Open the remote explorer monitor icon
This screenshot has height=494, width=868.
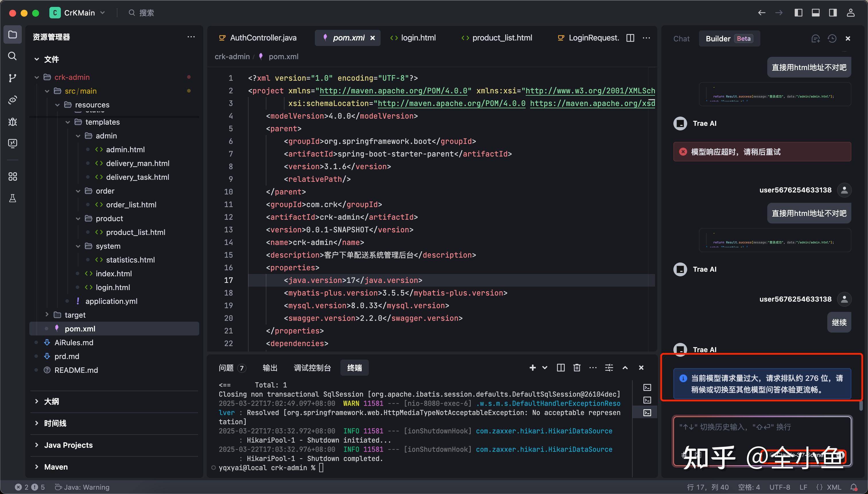point(13,144)
